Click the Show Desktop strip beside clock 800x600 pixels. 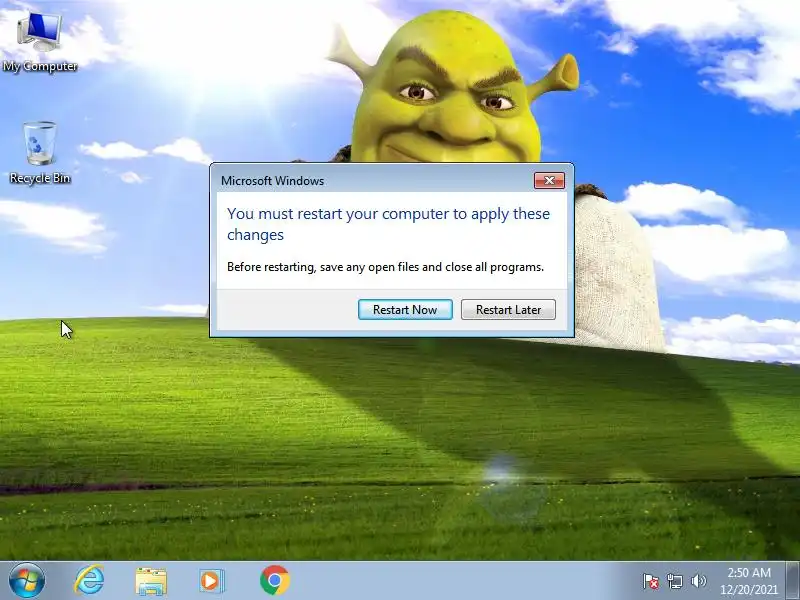(x=793, y=581)
